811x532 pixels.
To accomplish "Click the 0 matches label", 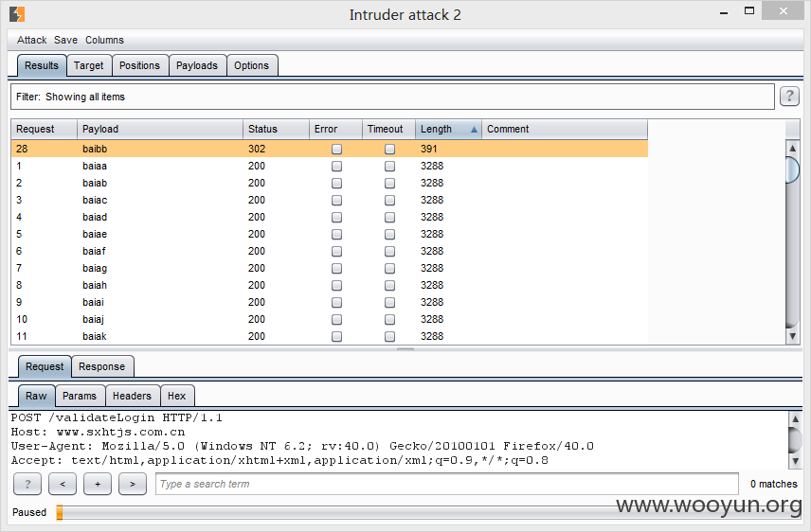I will point(774,484).
